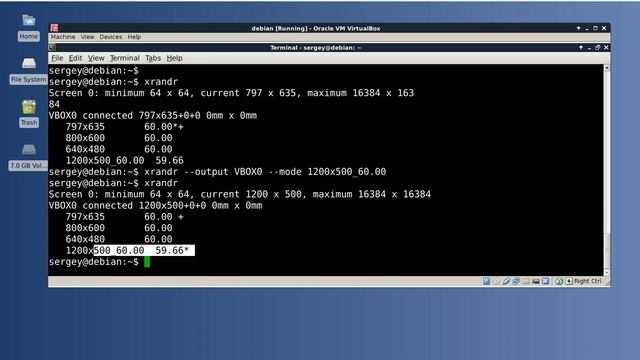Image resolution: width=640 pixels, height=360 pixels.
Task: Open Terminal Help menu
Action: (174, 58)
